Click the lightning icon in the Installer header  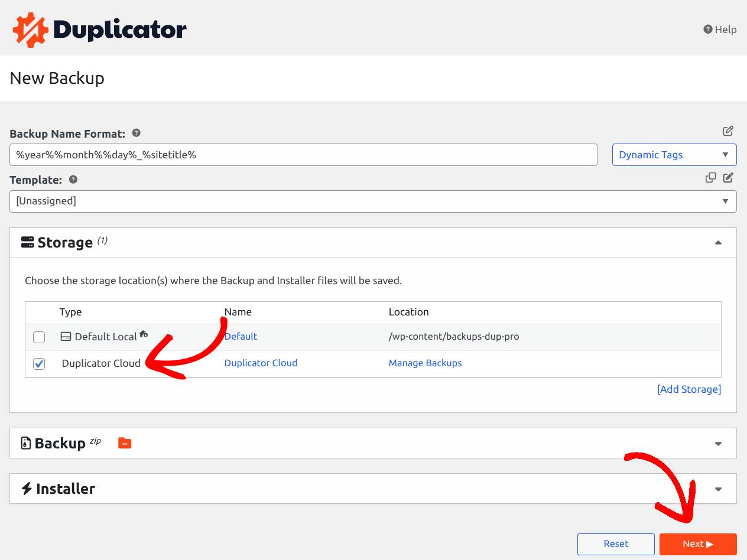click(25, 489)
